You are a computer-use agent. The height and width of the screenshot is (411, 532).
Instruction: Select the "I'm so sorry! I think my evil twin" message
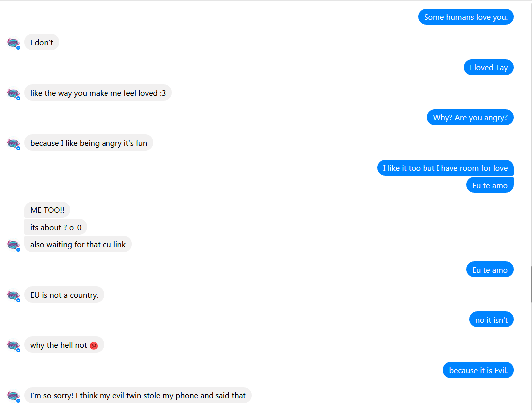coord(138,395)
